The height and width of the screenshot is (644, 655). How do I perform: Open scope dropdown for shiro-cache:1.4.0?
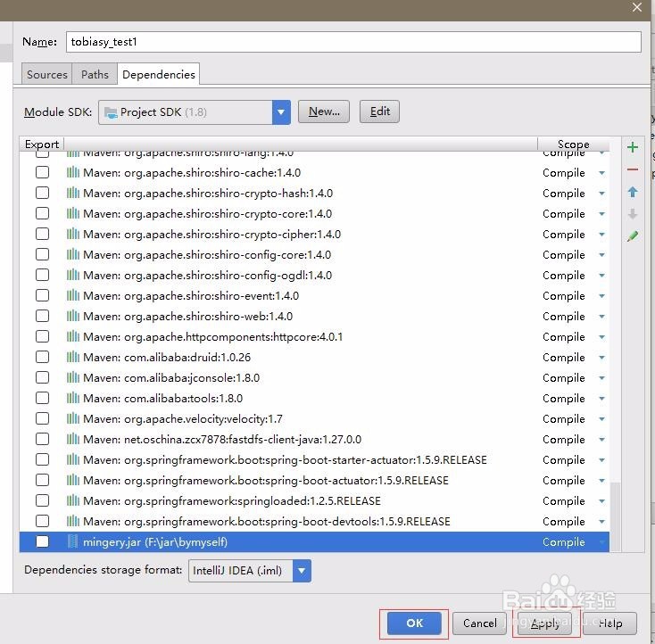click(602, 172)
